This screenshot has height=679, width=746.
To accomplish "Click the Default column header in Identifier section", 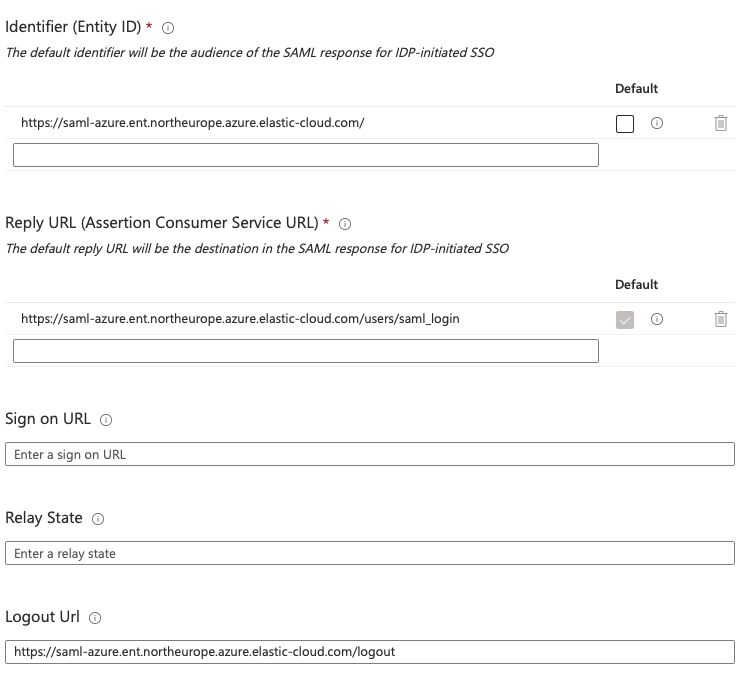I will [636, 89].
